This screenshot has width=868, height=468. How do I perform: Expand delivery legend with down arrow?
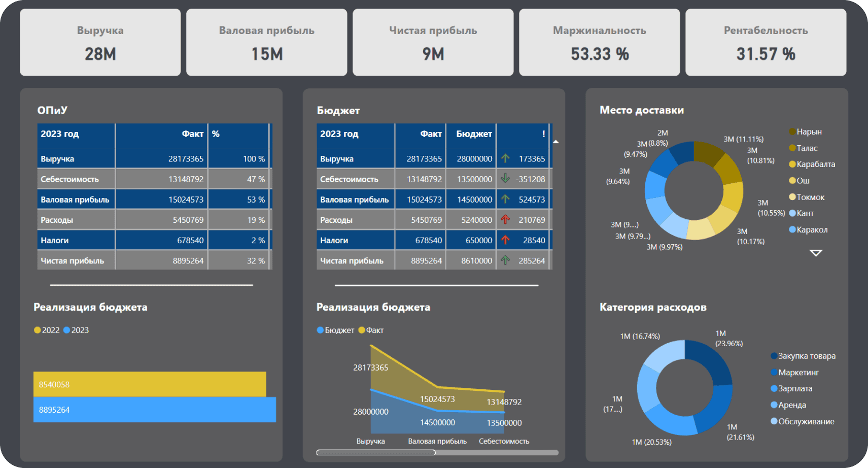(x=815, y=253)
